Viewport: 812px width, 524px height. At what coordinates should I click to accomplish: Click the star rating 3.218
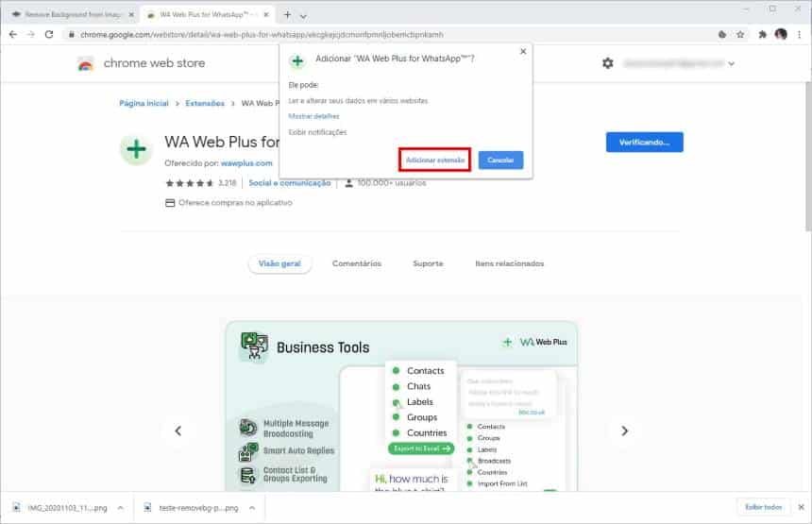click(200, 183)
